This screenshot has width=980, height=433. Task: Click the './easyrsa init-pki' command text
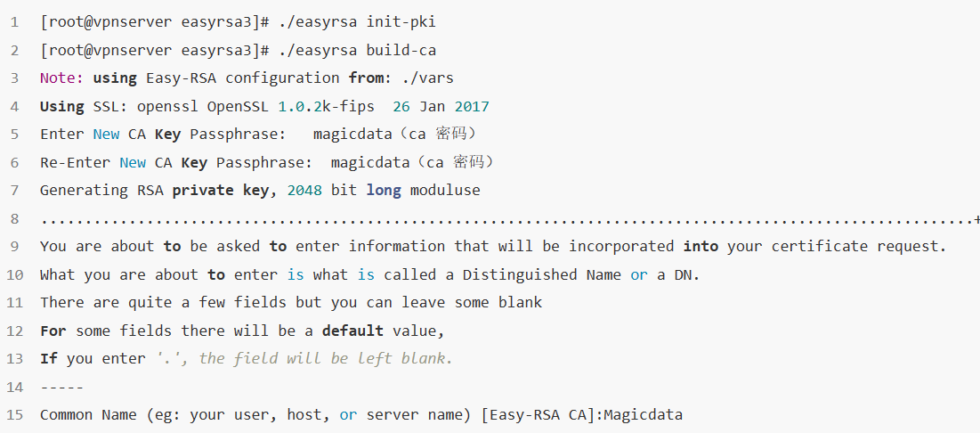click(x=357, y=22)
